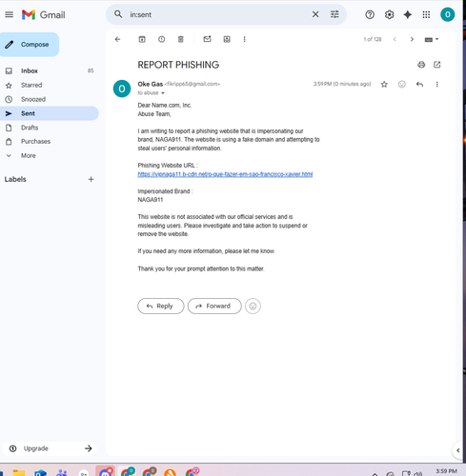The height and width of the screenshot is (476, 466).
Task: Add emoji reaction in message header
Action: (402, 84)
